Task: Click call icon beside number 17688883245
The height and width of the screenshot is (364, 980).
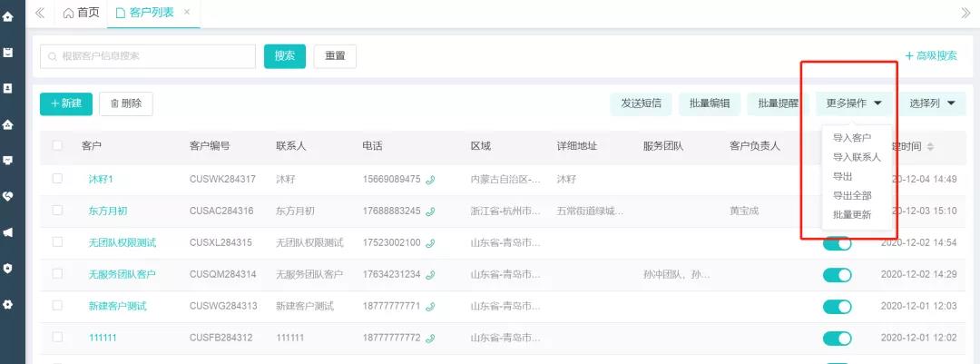Action: click(430, 212)
